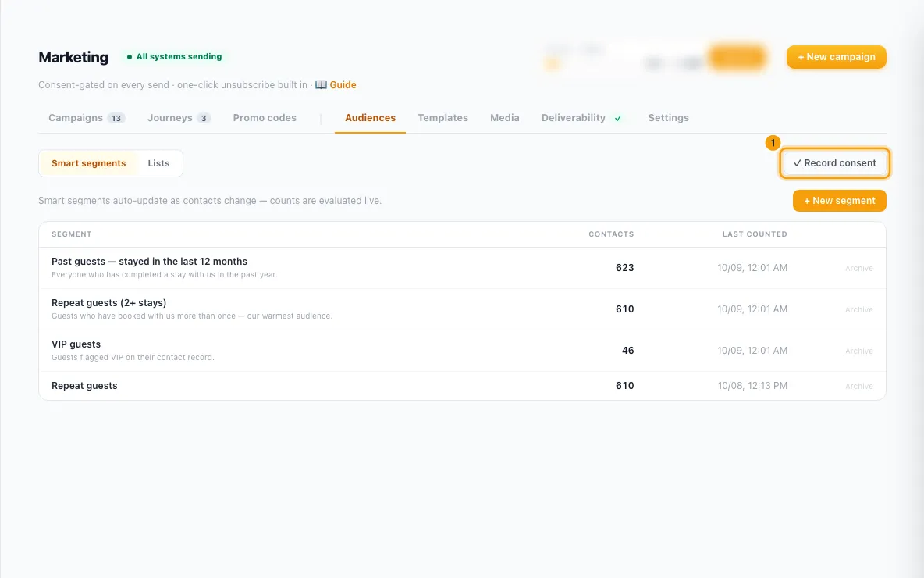
Task: Click the SEGMENT column header
Action: (x=71, y=234)
